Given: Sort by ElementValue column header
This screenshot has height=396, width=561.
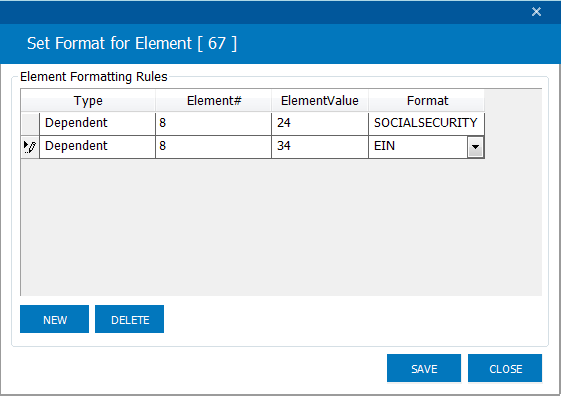Looking at the screenshot, I should tap(320, 101).
